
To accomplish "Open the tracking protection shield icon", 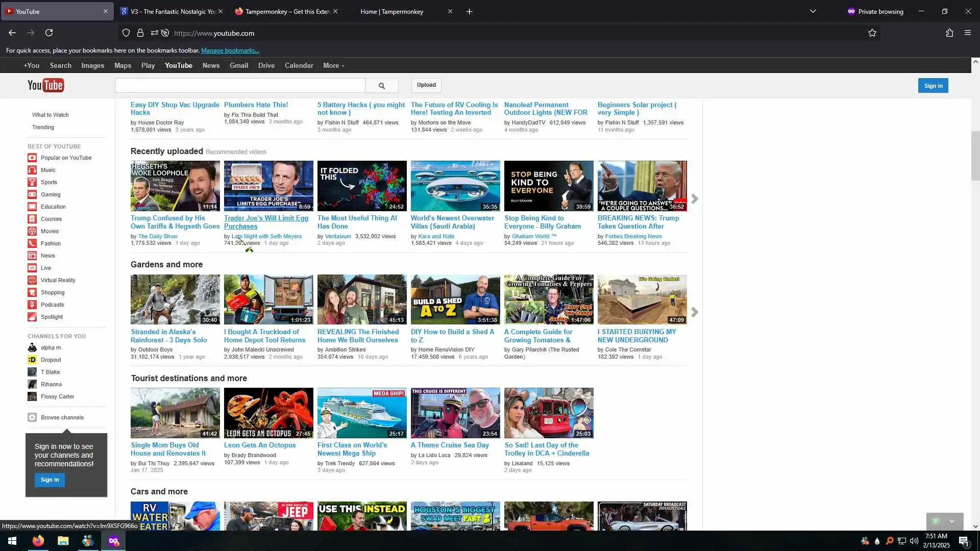I will pos(126,33).
